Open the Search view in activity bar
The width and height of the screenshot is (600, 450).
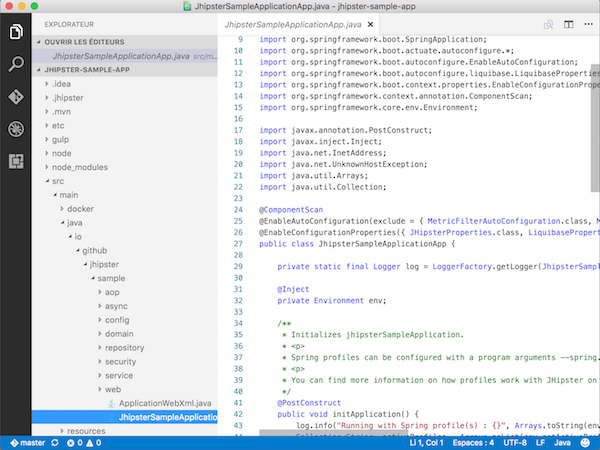(x=15, y=65)
